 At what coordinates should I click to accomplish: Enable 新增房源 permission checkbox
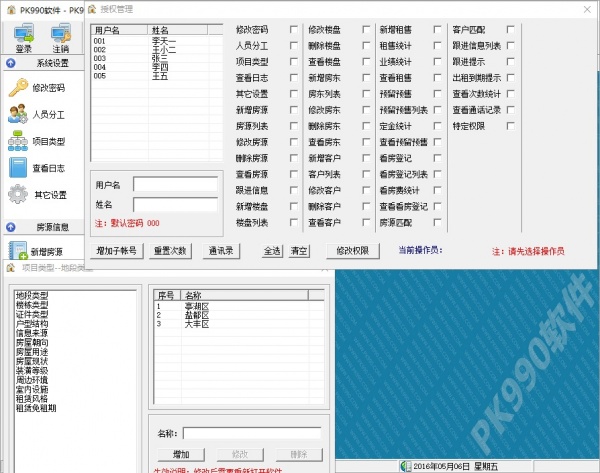(293, 110)
